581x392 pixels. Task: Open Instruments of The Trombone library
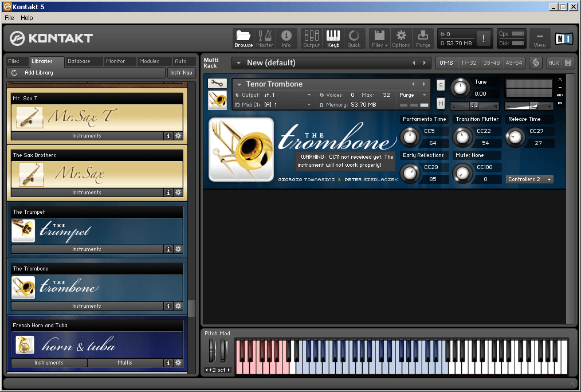click(87, 305)
